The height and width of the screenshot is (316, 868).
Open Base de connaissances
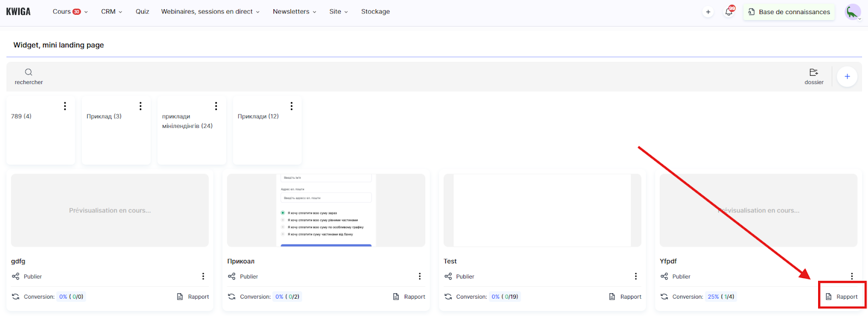pos(789,12)
